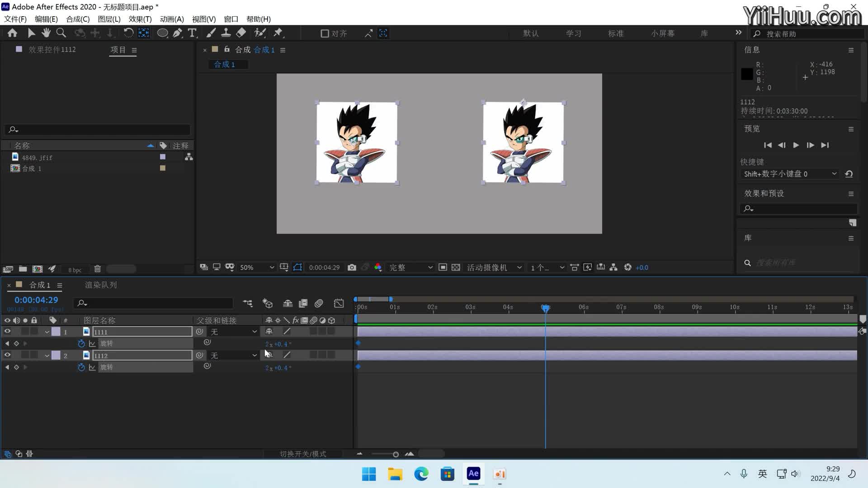Image resolution: width=868 pixels, height=488 pixels.
Task: Click label color swatch of layer 1111
Action: (x=56, y=332)
